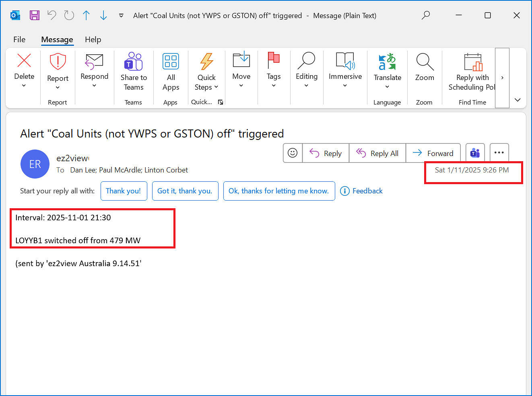Click the emoji reaction smiley button
This screenshot has width=532, height=396.
click(293, 153)
